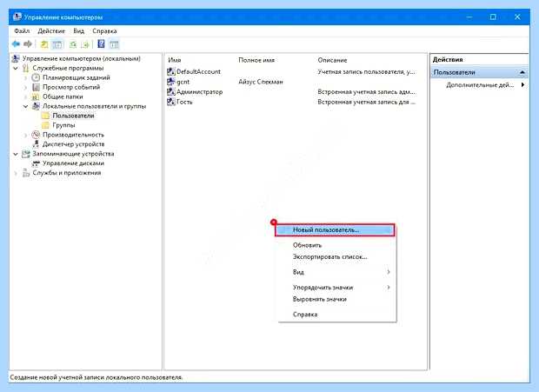
Task: Open the Файл menu
Action: click(22, 31)
